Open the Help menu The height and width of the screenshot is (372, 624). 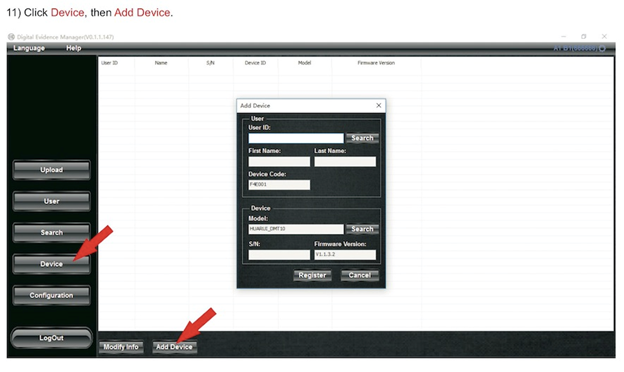point(74,48)
